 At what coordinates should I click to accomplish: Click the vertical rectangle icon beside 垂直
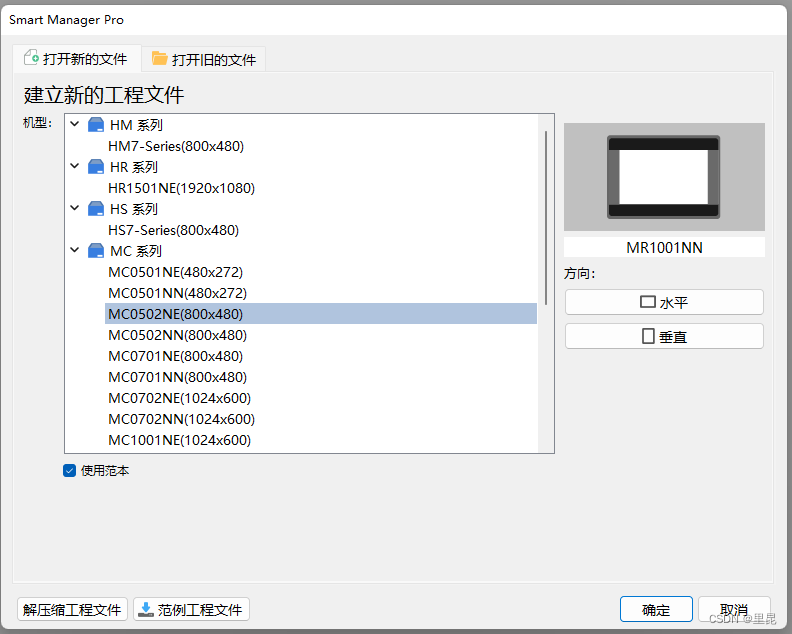[648, 336]
